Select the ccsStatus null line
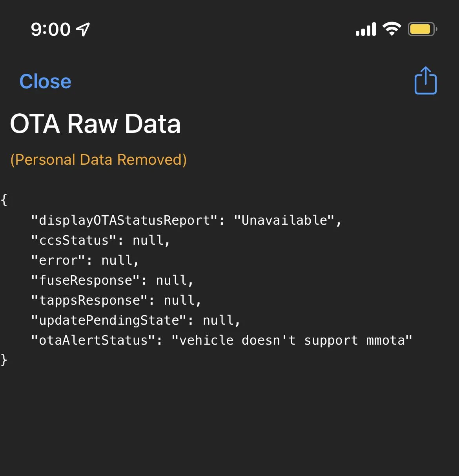 (100, 240)
